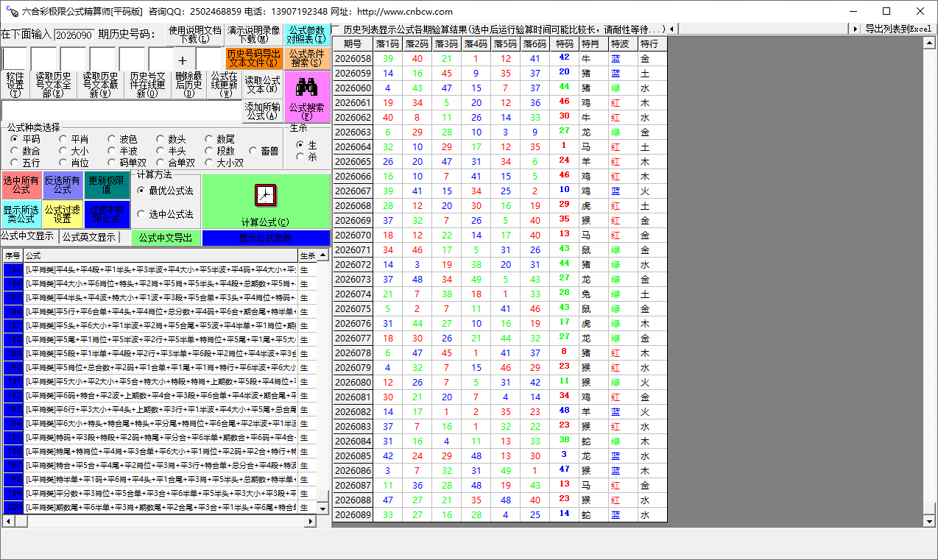Open 软件设置
Screen dimensions: 938x560
coord(15,85)
